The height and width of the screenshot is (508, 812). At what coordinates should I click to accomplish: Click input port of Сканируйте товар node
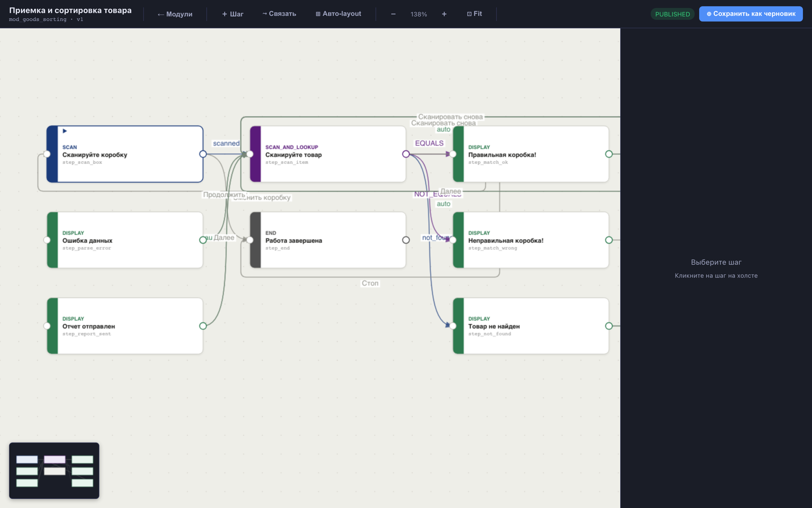point(250,154)
